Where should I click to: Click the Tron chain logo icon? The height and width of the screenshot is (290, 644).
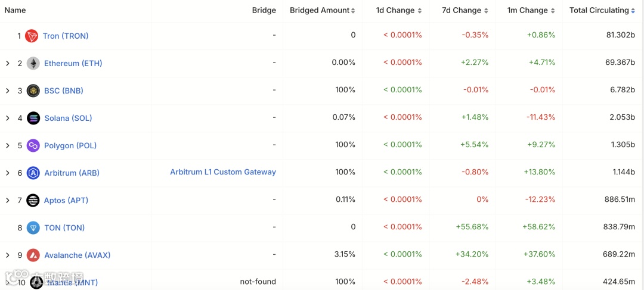pyautogui.click(x=32, y=36)
